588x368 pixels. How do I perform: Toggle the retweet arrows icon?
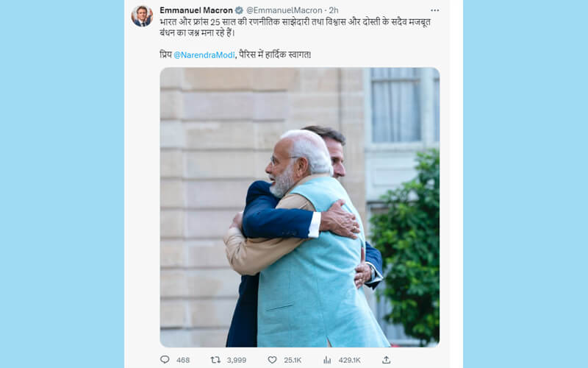(x=216, y=360)
